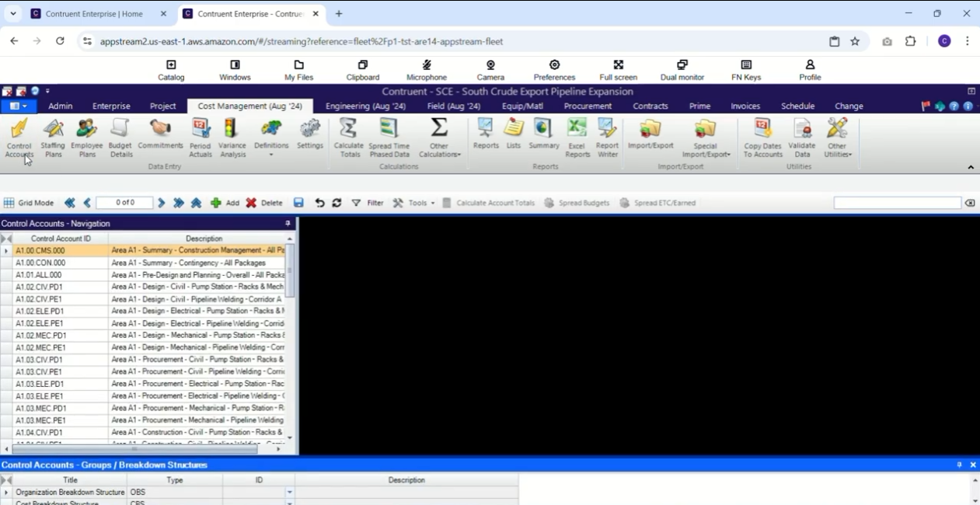The width and height of the screenshot is (980, 505).
Task: Toggle Grid Mode view
Action: pyautogui.click(x=29, y=203)
